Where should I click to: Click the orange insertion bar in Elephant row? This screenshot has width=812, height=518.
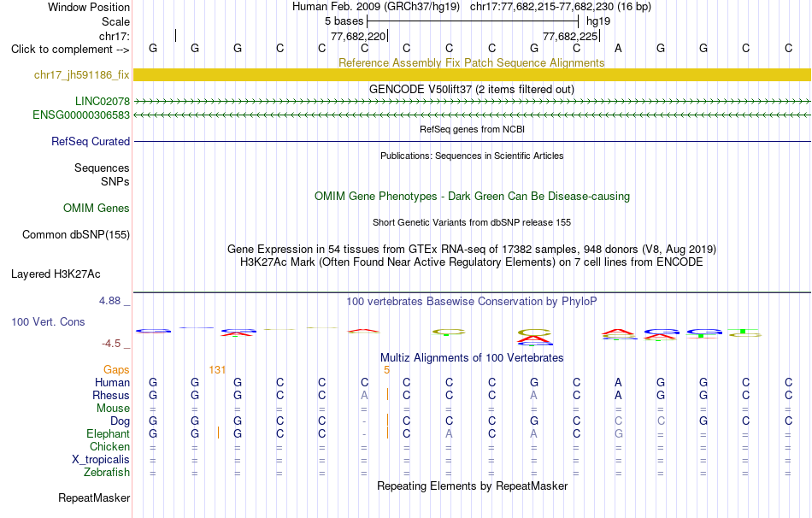pos(218,433)
